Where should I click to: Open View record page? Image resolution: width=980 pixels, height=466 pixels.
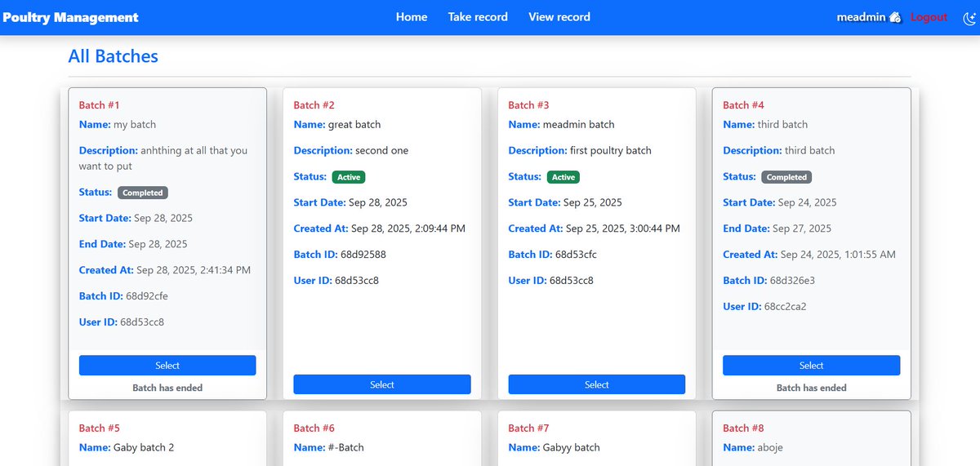point(559,17)
